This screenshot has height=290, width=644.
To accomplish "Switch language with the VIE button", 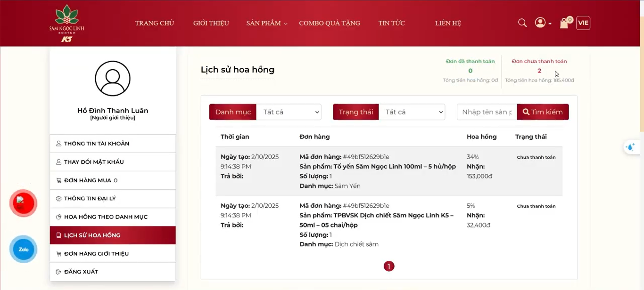I will pyautogui.click(x=583, y=23).
